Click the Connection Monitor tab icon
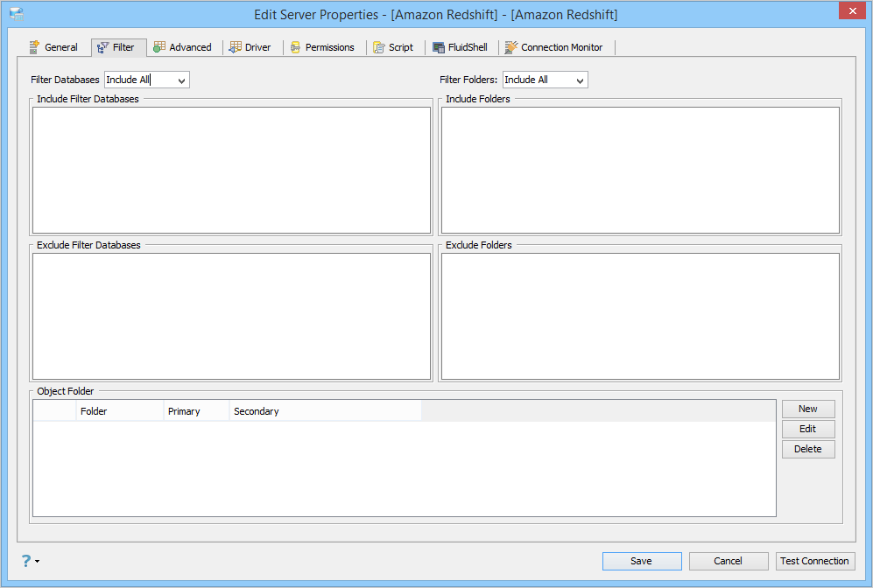873x588 pixels. [511, 47]
